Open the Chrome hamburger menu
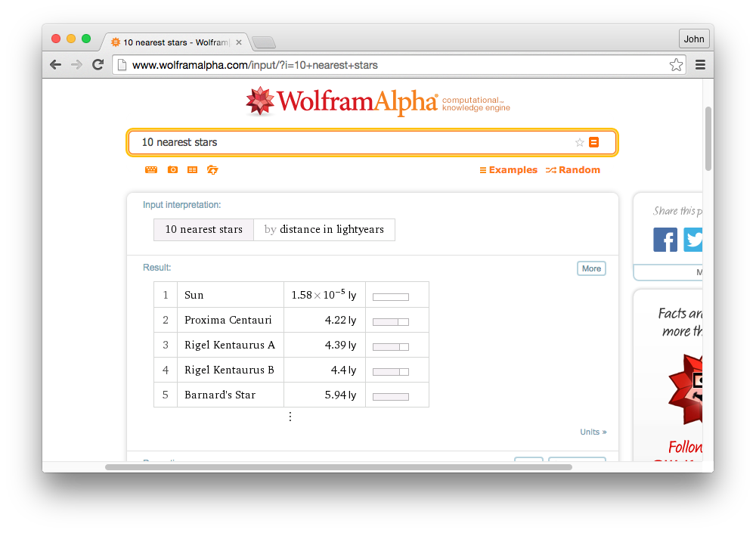Viewport: 756px width, 533px height. [700, 64]
